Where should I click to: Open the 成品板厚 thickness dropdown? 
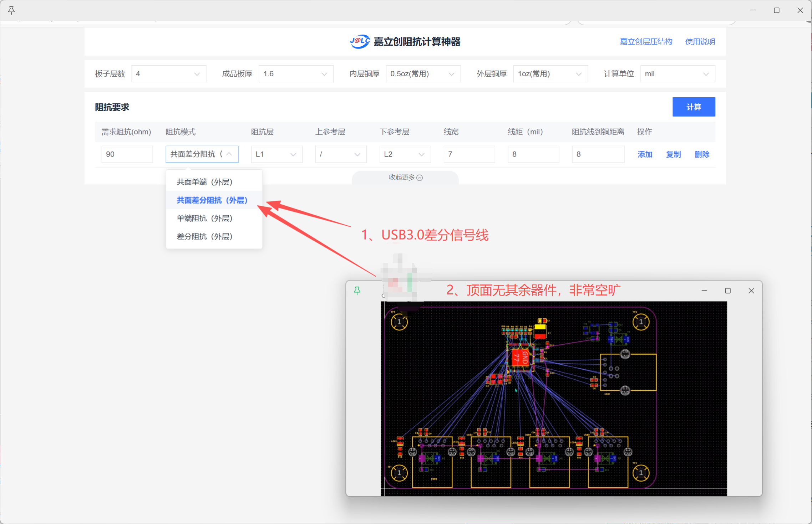(x=295, y=74)
